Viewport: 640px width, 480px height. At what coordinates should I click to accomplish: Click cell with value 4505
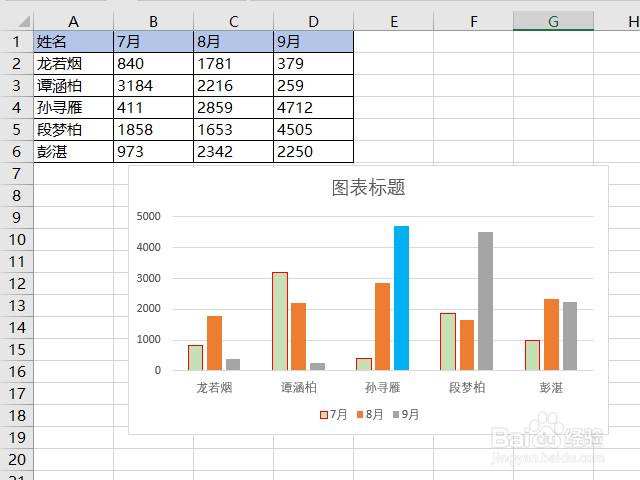click(x=313, y=130)
